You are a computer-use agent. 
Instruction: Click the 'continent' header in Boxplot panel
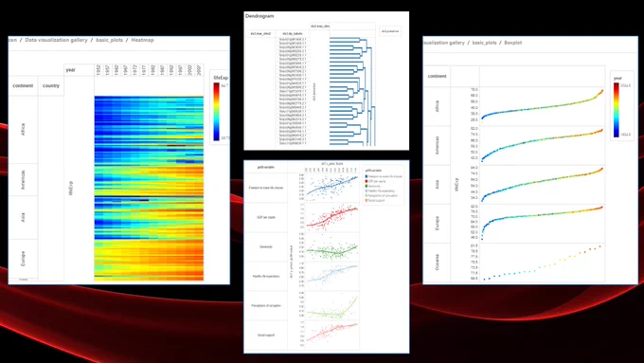click(x=437, y=76)
